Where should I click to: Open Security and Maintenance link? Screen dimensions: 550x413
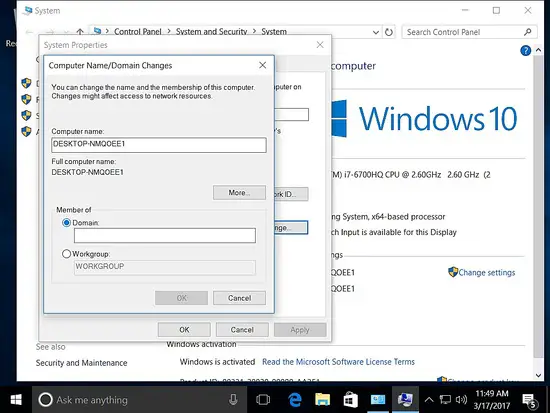[81, 363]
